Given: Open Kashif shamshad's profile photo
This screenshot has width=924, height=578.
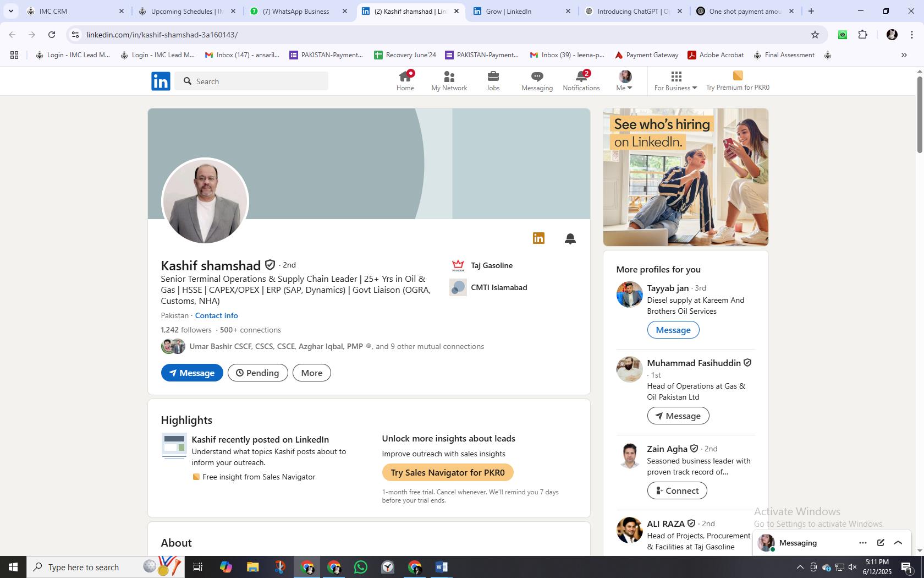Looking at the screenshot, I should click(205, 201).
